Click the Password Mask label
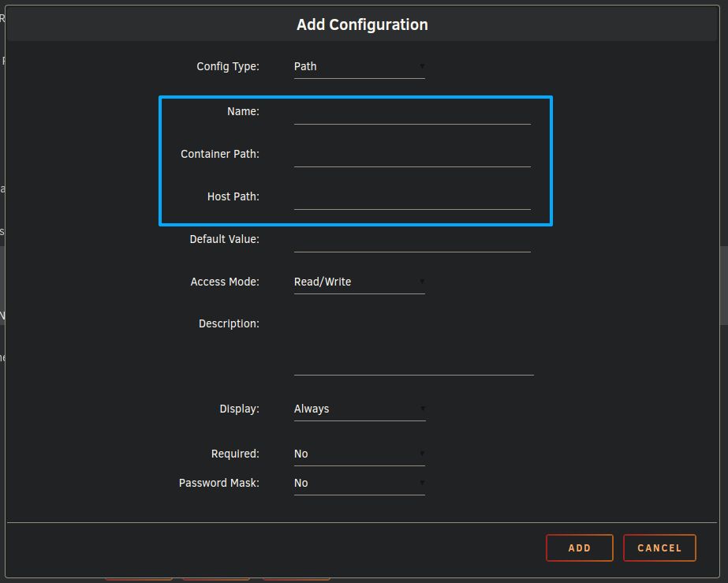The image size is (728, 583). tap(219, 483)
